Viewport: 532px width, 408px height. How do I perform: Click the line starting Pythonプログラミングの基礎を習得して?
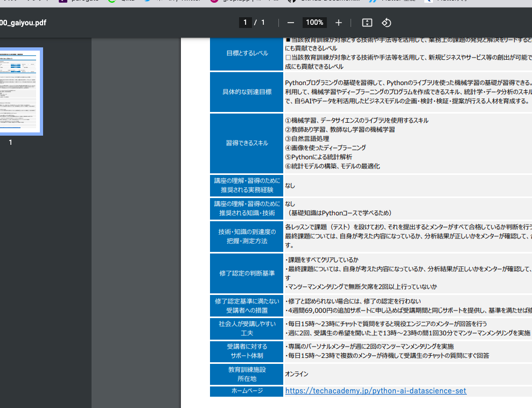409,83
